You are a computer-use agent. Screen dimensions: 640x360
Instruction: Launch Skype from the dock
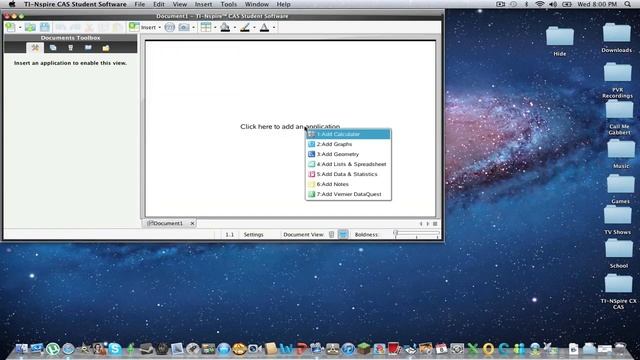[x=115, y=349]
